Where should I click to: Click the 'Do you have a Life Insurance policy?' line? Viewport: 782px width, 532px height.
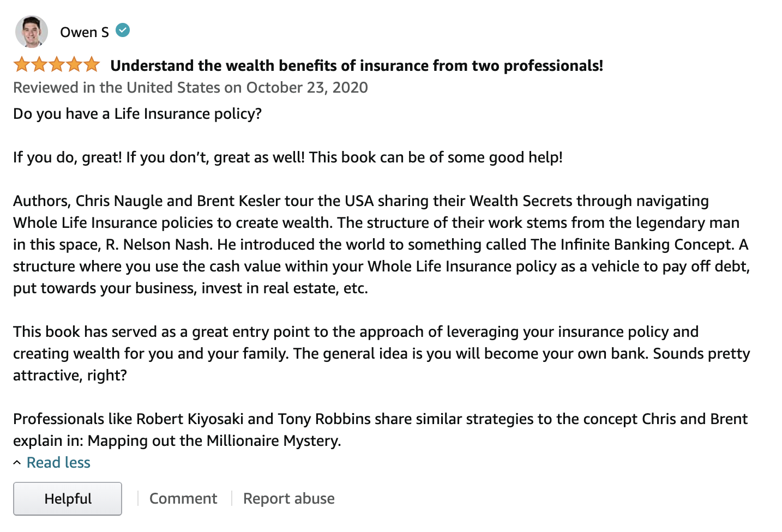pyautogui.click(x=137, y=113)
